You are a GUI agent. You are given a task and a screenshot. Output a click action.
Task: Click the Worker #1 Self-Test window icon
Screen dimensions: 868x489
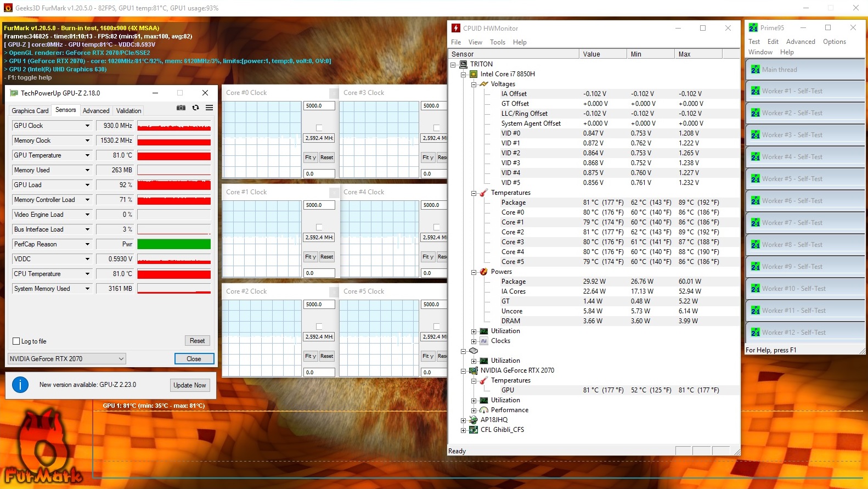[755, 91]
